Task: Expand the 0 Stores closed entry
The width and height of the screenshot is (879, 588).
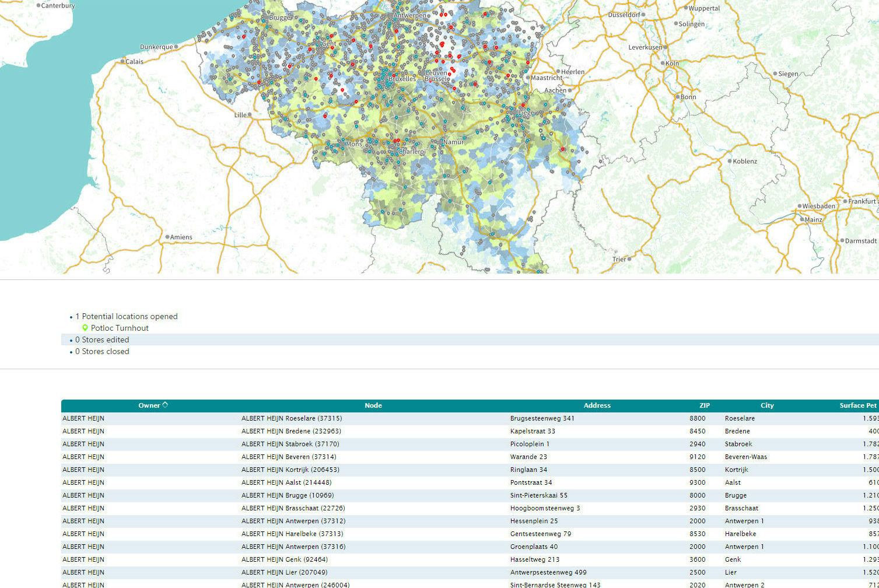Action: 102,351
